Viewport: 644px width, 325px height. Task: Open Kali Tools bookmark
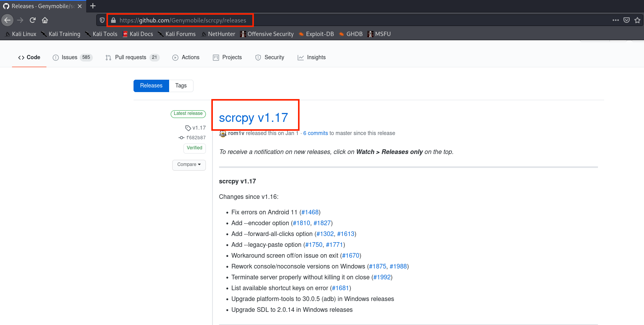[101, 34]
